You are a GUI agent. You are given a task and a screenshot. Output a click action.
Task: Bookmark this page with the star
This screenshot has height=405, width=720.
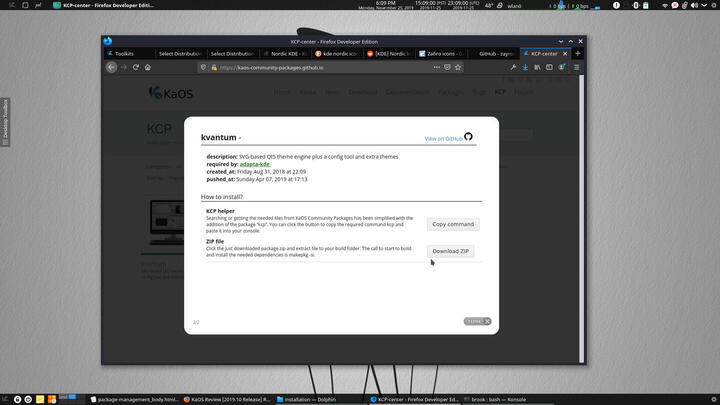click(x=458, y=68)
